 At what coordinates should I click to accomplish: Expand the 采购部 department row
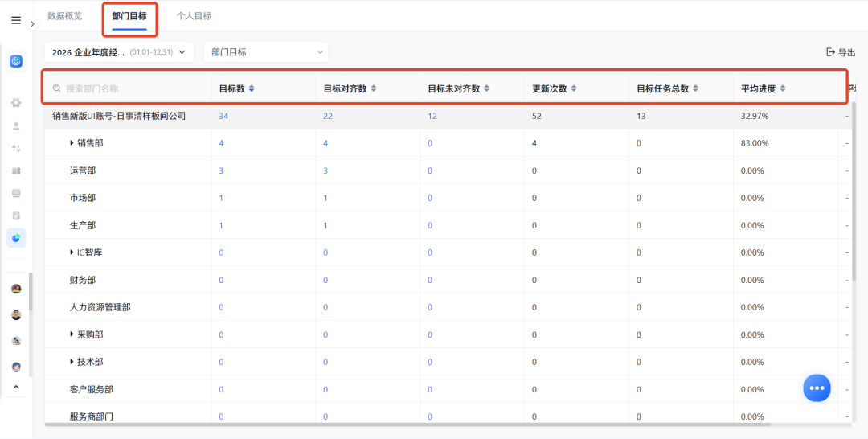[72, 334]
